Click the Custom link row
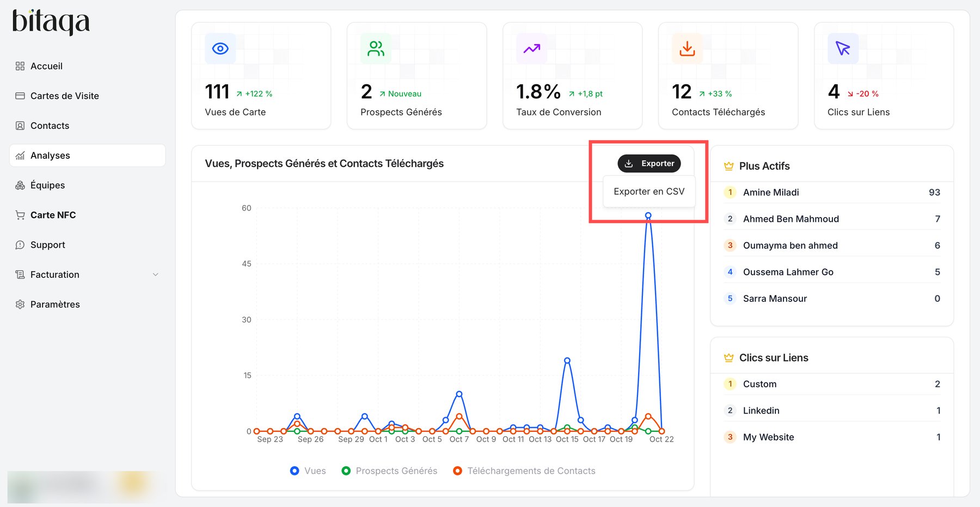Image resolution: width=980 pixels, height=507 pixels. coord(832,384)
